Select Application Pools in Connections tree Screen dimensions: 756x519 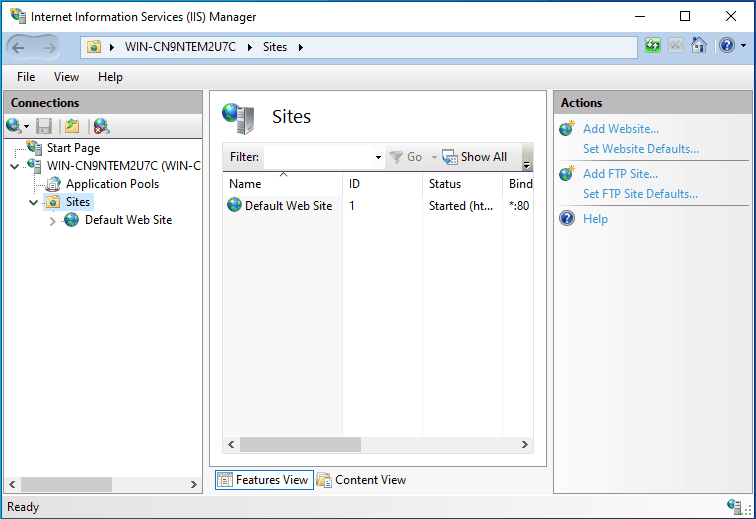pos(112,184)
